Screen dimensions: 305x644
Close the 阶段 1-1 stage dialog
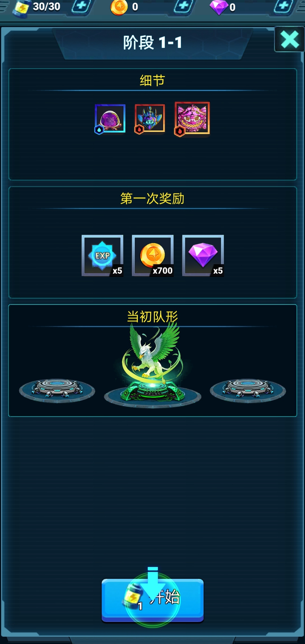[x=289, y=39]
